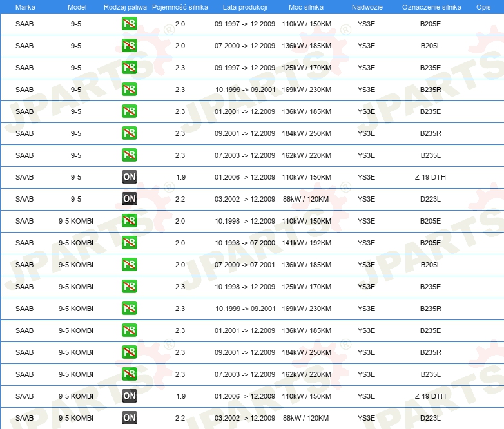The width and height of the screenshot is (504, 429).
Task: Click the B235L code in the non-KOMBI 9-5 row
Action: point(431,155)
